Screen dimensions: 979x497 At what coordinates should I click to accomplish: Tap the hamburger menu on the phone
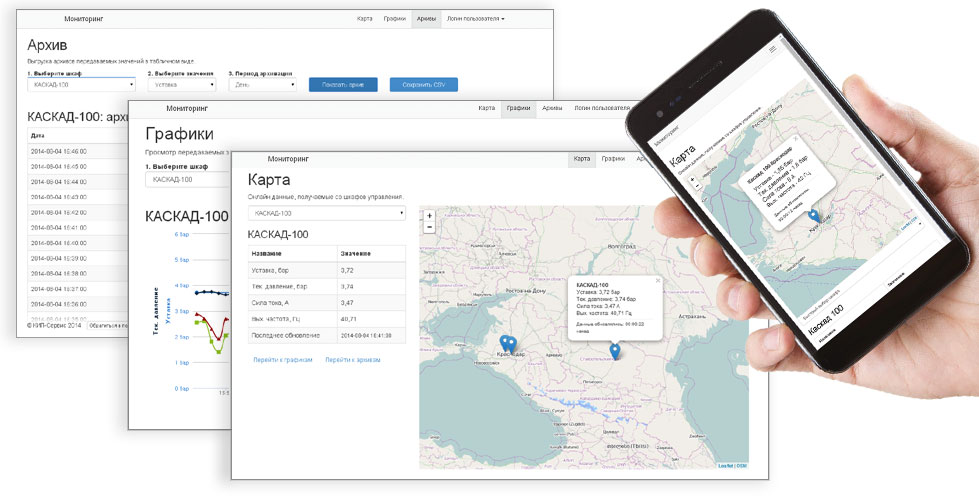773,49
